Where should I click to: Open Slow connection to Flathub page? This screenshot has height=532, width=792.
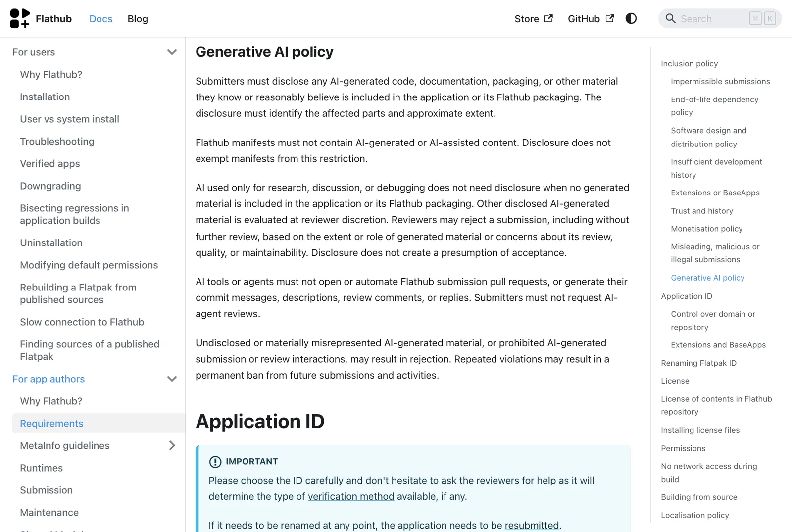[82, 322]
